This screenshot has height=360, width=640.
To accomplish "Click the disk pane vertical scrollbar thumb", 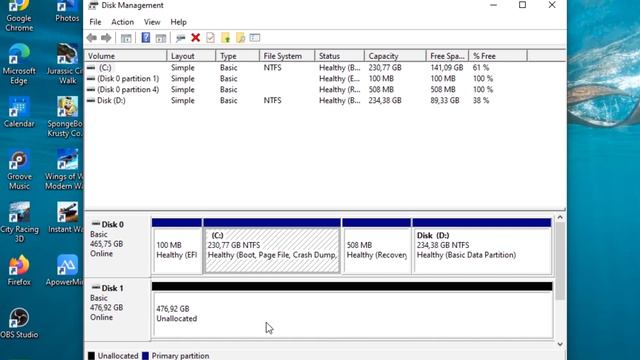I will point(560,261).
